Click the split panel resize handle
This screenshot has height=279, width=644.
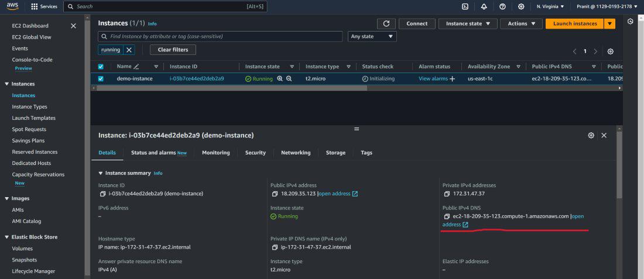357,129
